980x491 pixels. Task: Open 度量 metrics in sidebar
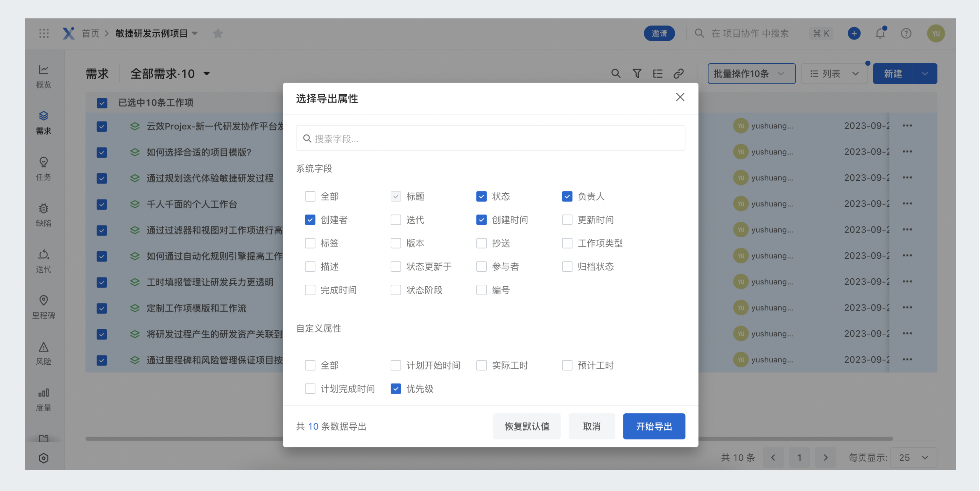[x=44, y=400]
